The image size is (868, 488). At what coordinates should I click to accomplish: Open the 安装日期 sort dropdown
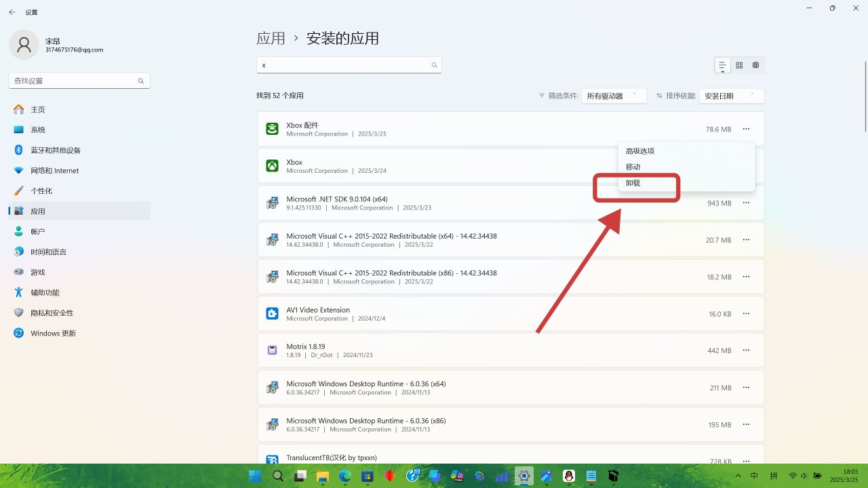click(x=732, y=96)
